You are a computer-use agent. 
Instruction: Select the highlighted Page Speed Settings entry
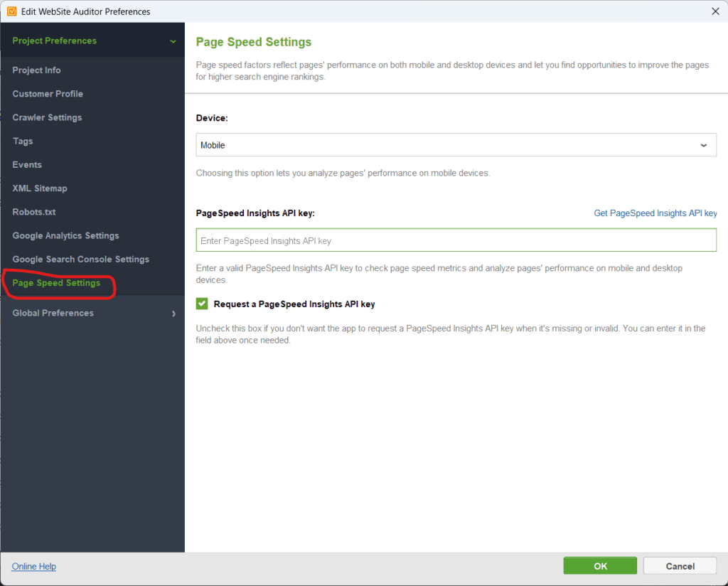(57, 283)
